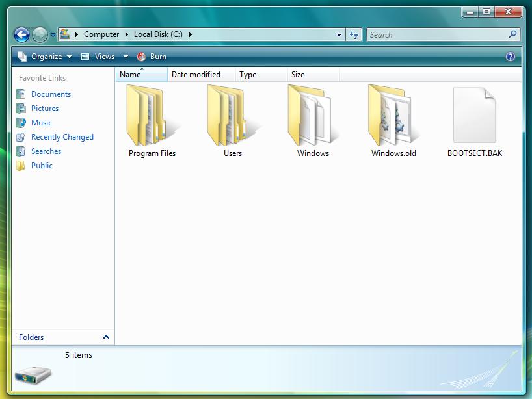Click the drive icon in details pane

[33, 375]
